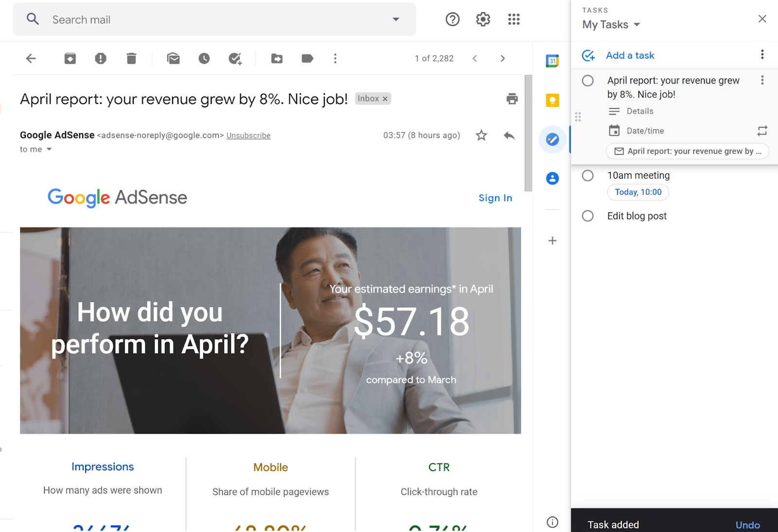This screenshot has width=778, height=532.
Task: Archive the open email
Action: coord(70,58)
